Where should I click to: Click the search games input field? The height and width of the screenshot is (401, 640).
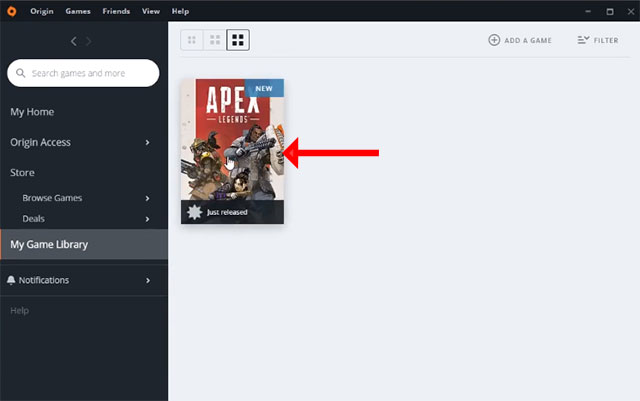pos(83,73)
